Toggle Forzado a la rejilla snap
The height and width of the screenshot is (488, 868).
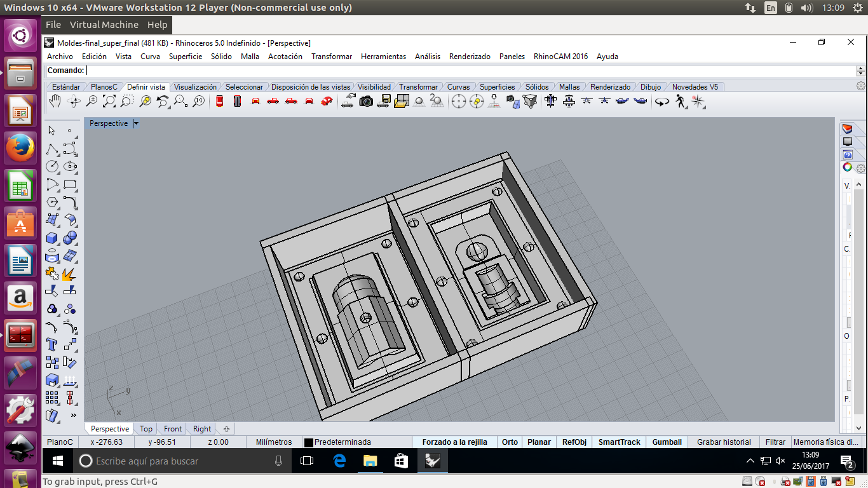454,442
